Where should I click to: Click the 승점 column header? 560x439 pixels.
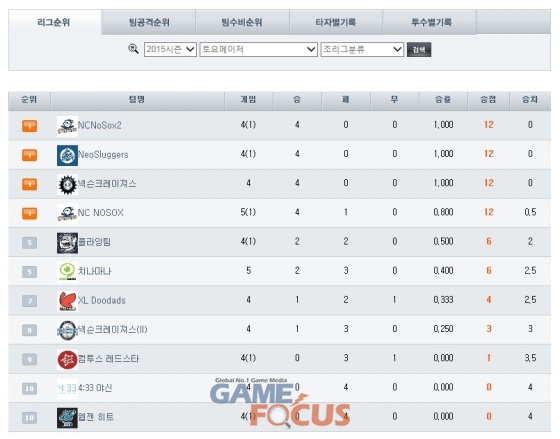click(488, 100)
